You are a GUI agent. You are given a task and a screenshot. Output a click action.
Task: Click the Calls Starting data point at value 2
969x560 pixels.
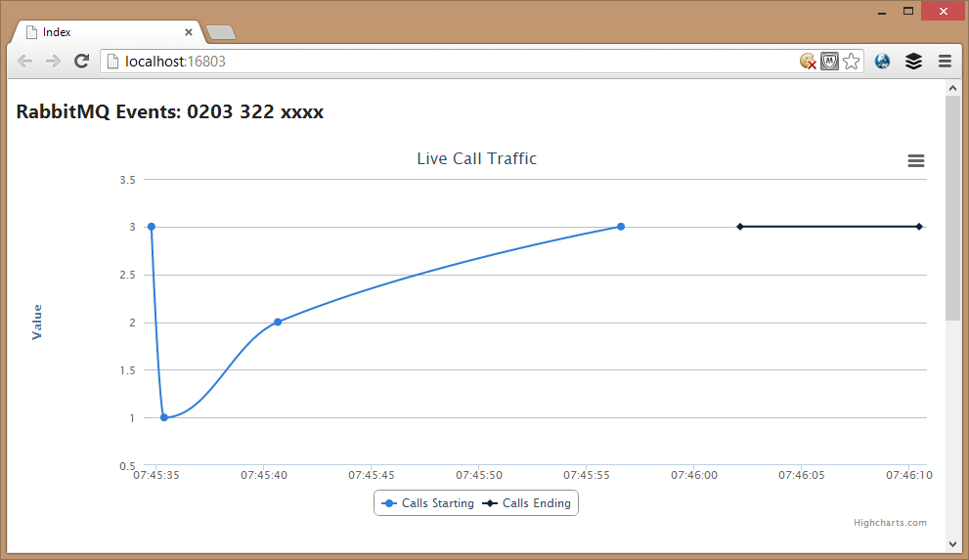(x=278, y=322)
